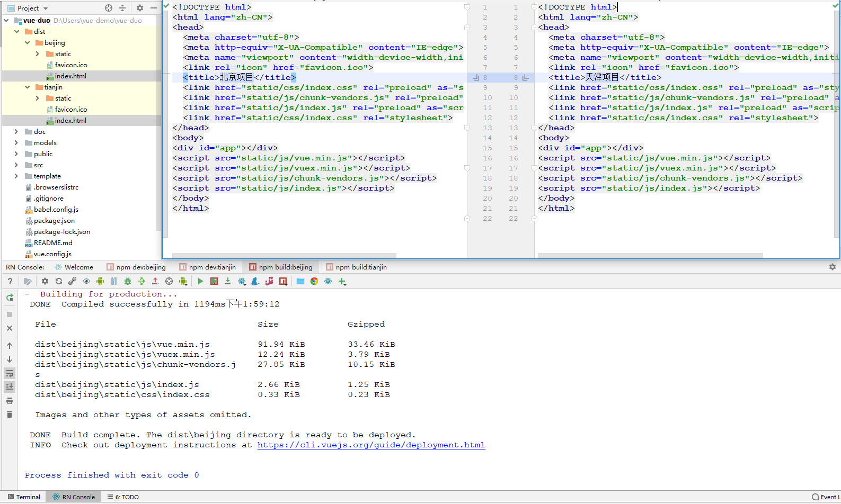
Task: Expand the template folder
Action: (x=16, y=176)
